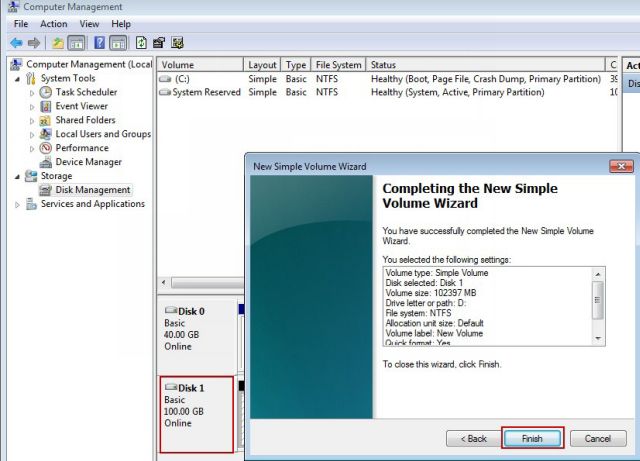Click the Event Viewer icon
Image resolution: width=640 pixels, height=461 pixels.
(46, 106)
